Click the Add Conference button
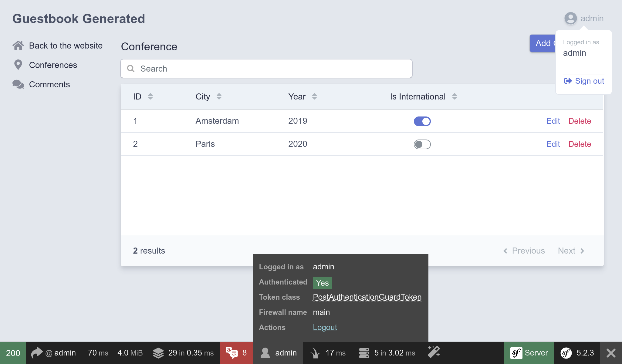The image size is (622, 364). coord(543,43)
